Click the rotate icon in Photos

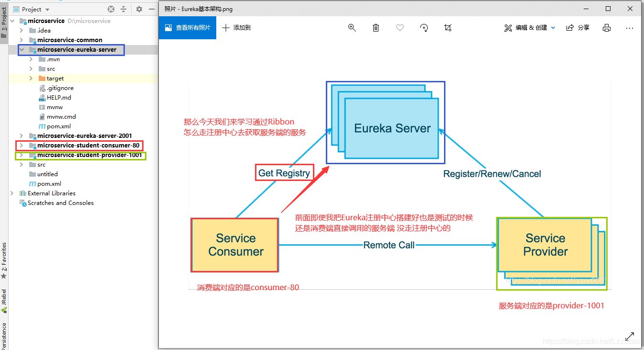pyautogui.click(x=424, y=28)
